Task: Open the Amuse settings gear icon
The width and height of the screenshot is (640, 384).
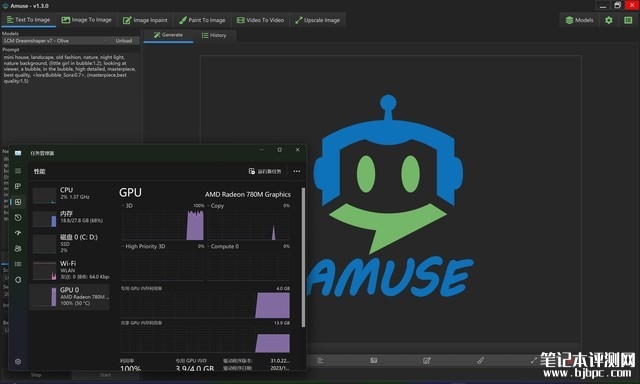Action: 609,20
